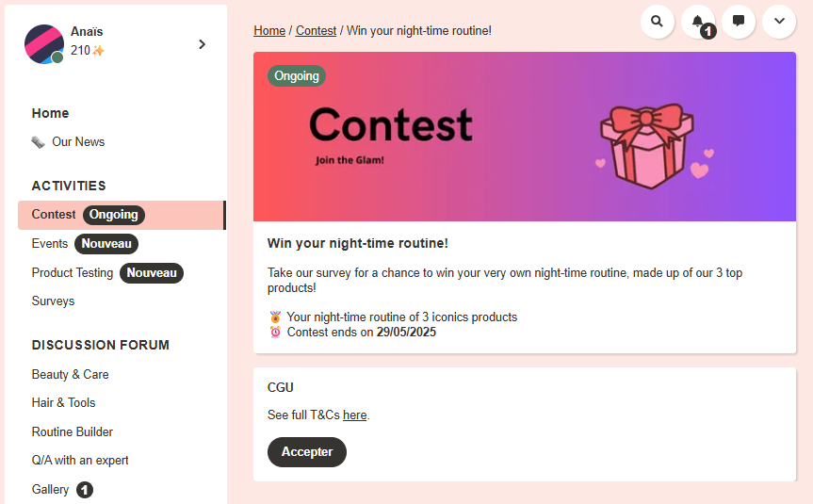Go to Product Testing section
The width and height of the screenshot is (813, 504).
(73, 273)
